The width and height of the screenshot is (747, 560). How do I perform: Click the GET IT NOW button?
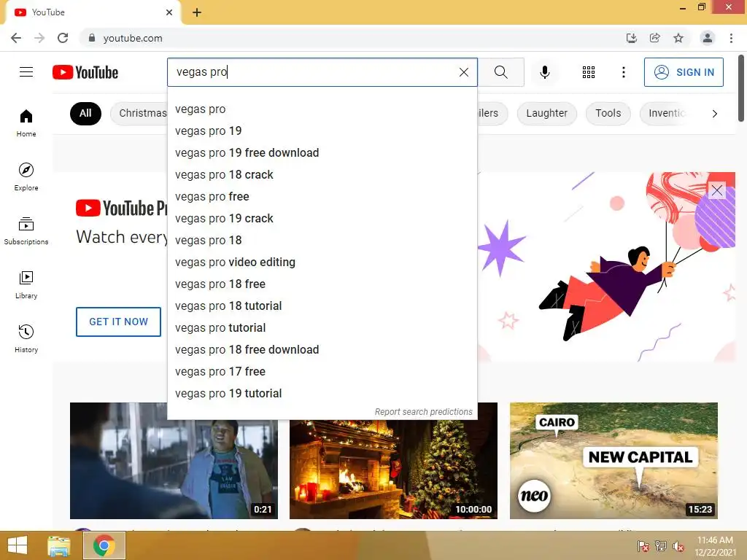pos(119,322)
